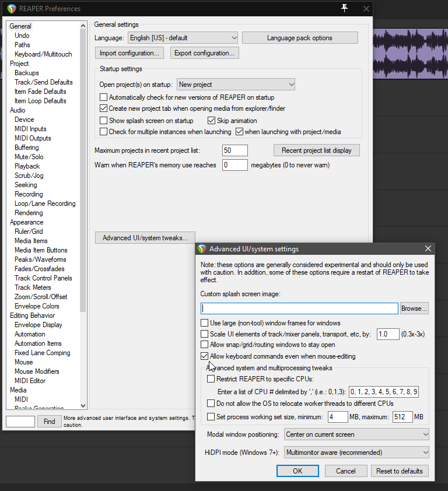Viewport: 448px width, 491px height.
Task: Enable do not allow OS to relocate worker threads
Action: pyautogui.click(x=211, y=403)
